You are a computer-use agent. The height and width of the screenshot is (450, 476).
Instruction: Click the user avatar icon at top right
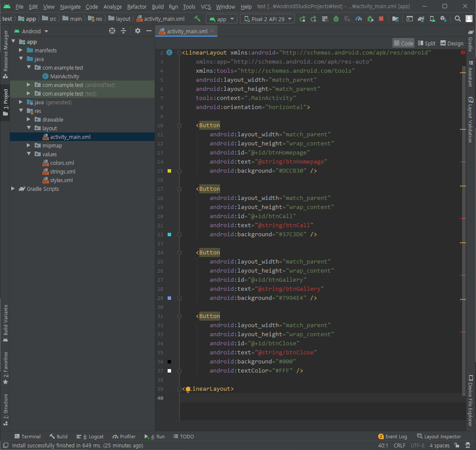click(469, 19)
